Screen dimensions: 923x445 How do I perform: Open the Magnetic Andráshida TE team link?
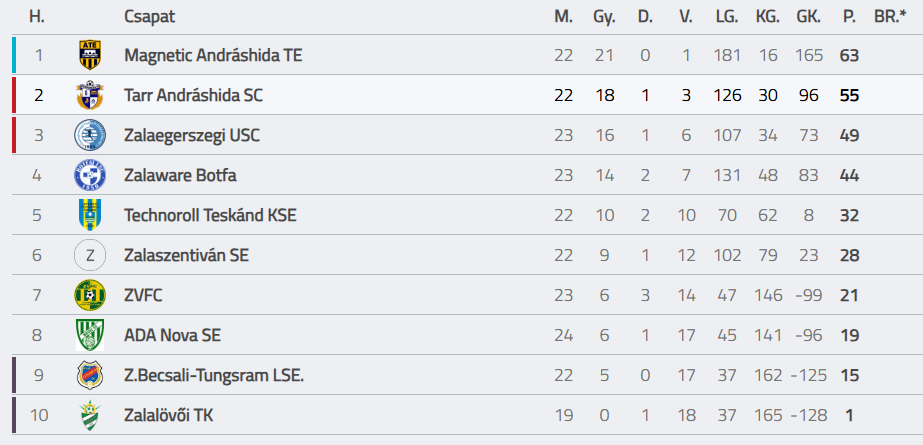(x=213, y=55)
